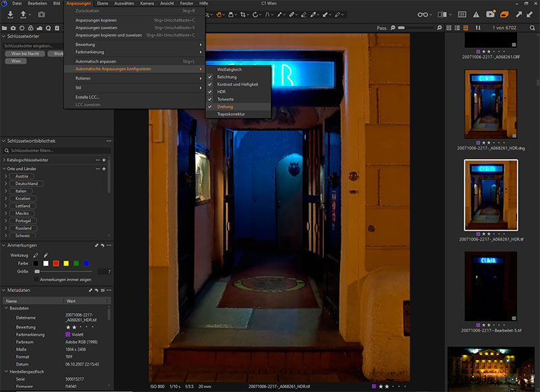The width and height of the screenshot is (540, 392).
Task: Expand the Deutschland keyword node
Action: tap(6, 184)
